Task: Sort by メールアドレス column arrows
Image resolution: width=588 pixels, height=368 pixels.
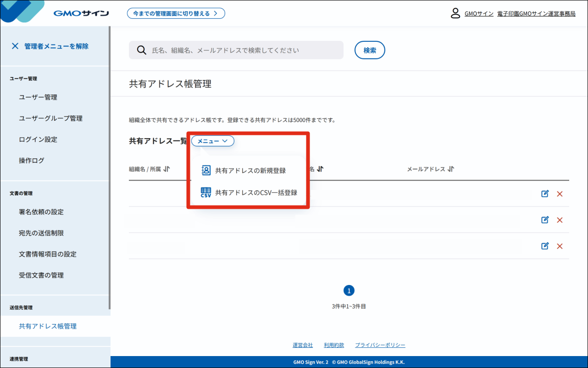Action: coord(451,169)
